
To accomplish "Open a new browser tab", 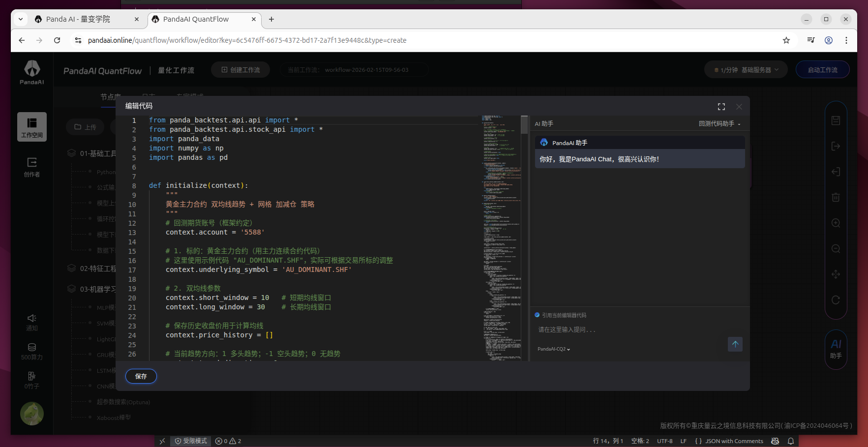I will 271,19.
